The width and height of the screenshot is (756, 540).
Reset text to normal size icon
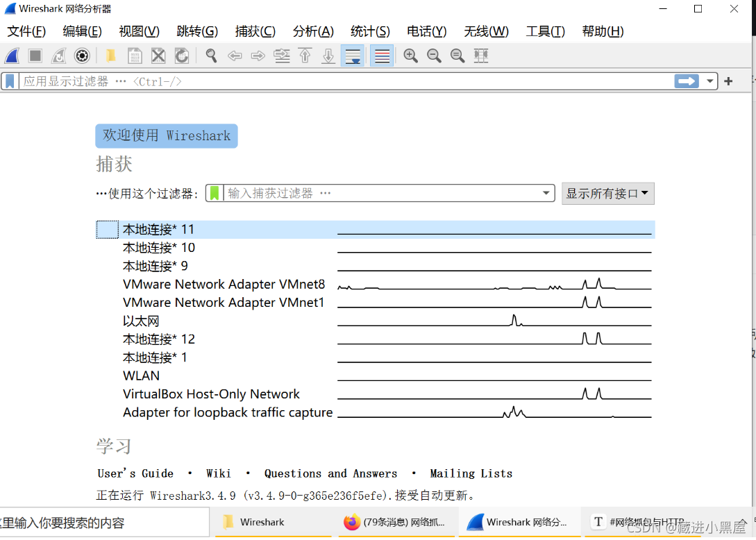pos(457,56)
